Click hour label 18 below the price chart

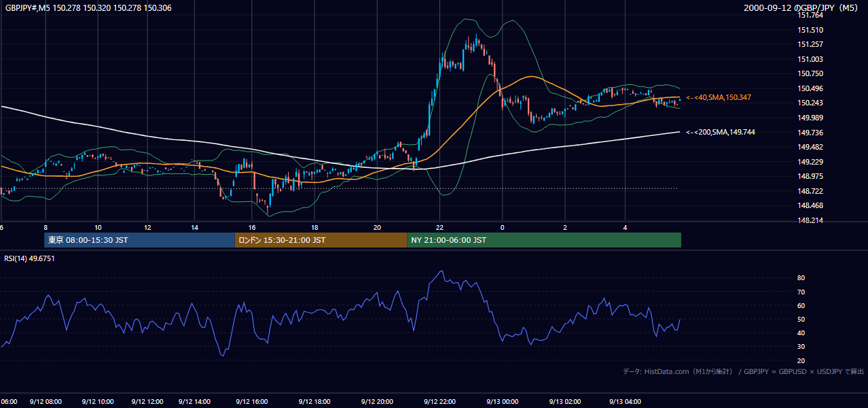tap(314, 227)
